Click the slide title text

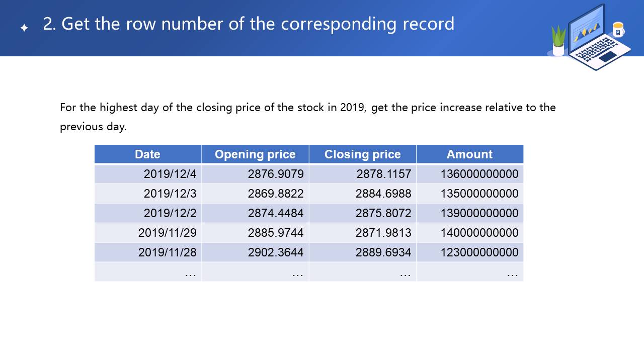click(249, 24)
